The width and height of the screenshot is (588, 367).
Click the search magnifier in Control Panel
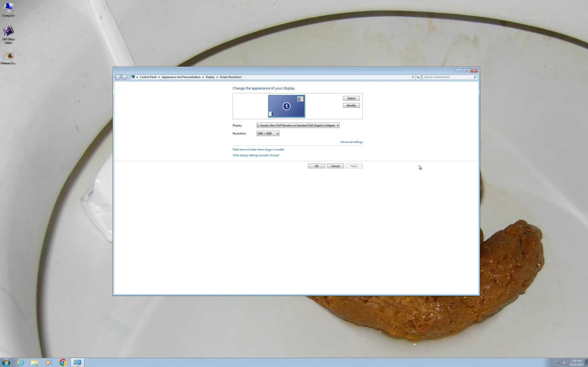(x=475, y=77)
